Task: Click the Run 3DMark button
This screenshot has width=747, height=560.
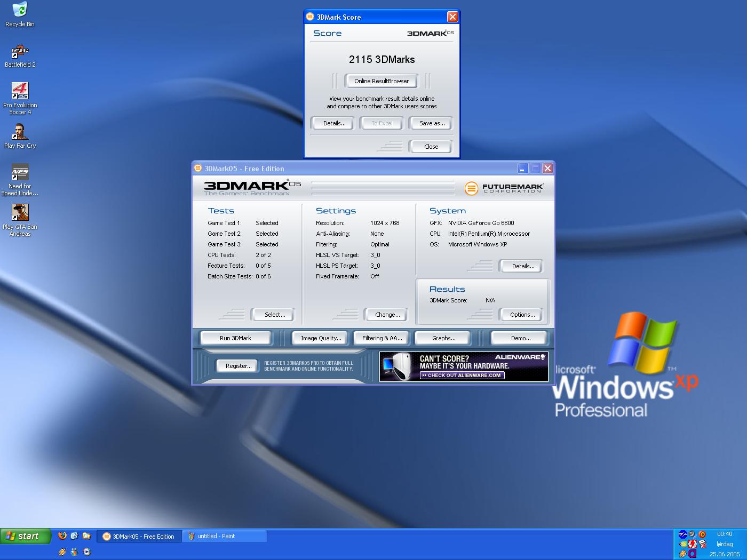Action: pos(235,338)
